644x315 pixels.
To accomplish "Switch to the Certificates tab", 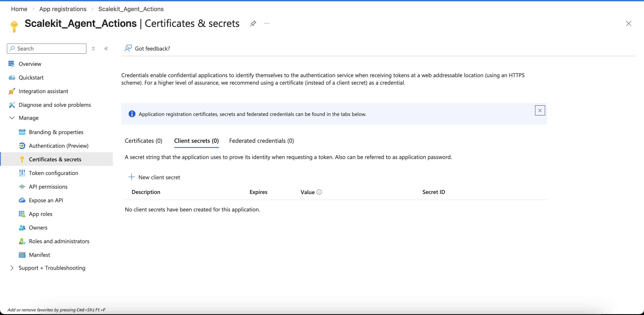I will (143, 141).
